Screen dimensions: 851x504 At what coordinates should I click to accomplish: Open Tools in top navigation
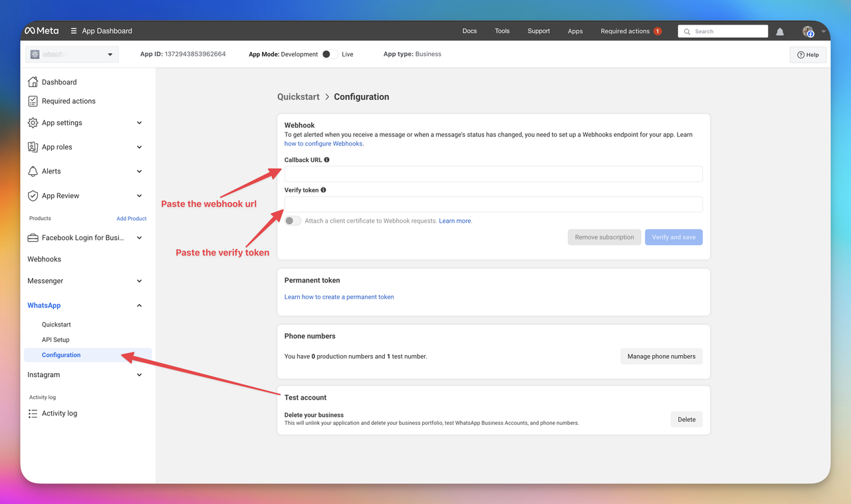click(502, 31)
